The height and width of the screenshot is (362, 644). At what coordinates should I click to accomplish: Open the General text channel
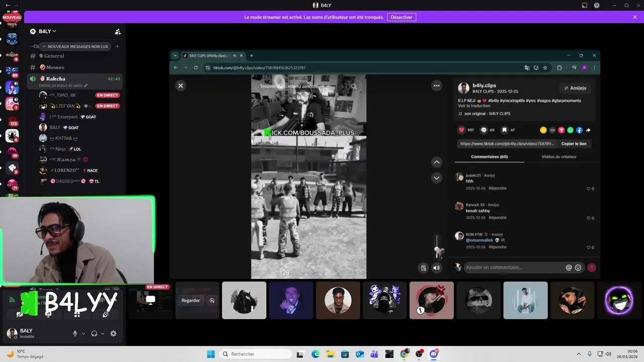point(74,56)
